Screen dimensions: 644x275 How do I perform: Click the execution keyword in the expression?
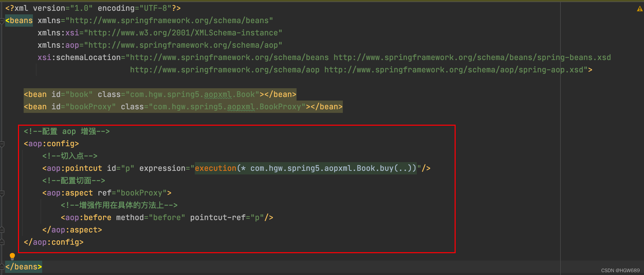pyautogui.click(x=216, y=168)
